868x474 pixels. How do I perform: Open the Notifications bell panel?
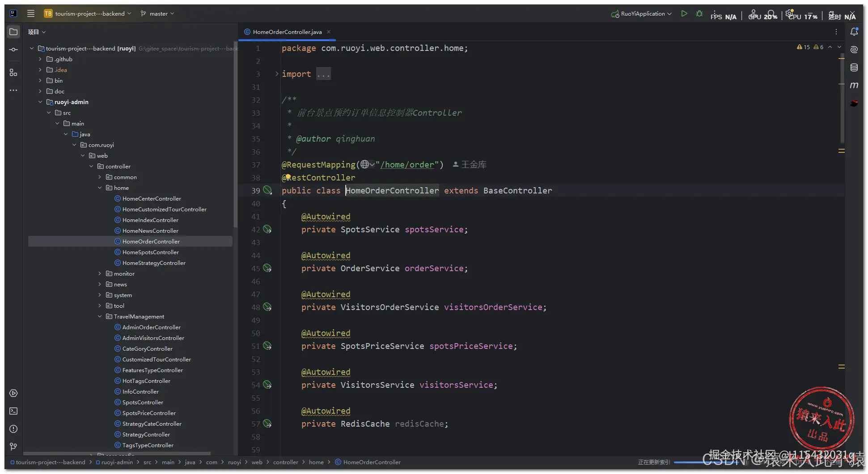(854, 32)
